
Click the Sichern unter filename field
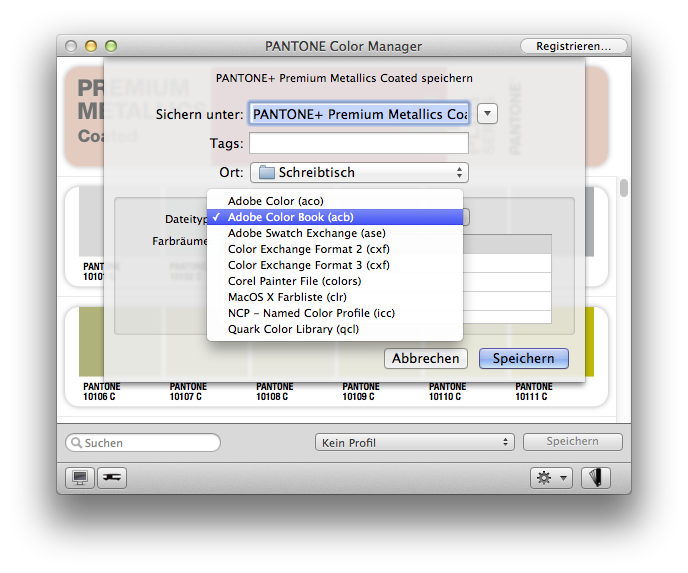click(x=359, y=114)
